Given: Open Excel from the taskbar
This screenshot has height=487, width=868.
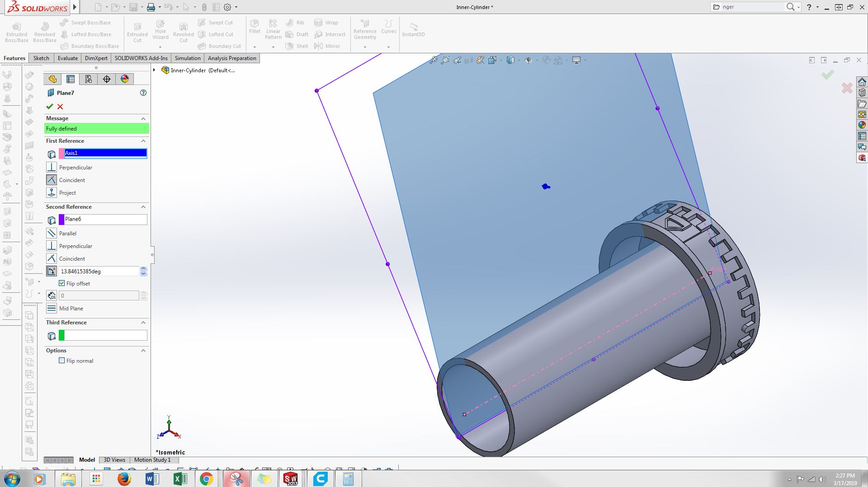Looking at the screenshot, I should pyautogui.click(x=179, y=478).
